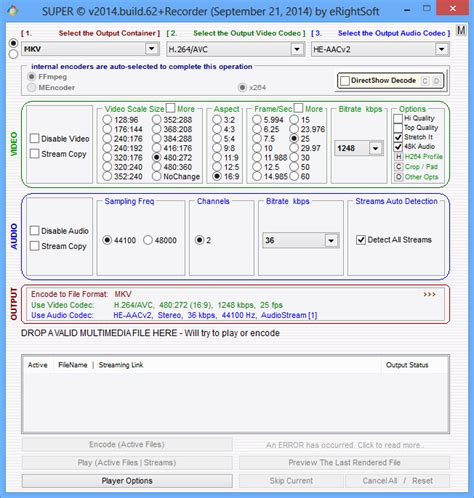This screenshot has width=474, height=498.
Task: Select the 2 channels radio button
Action: coord(199,240)
